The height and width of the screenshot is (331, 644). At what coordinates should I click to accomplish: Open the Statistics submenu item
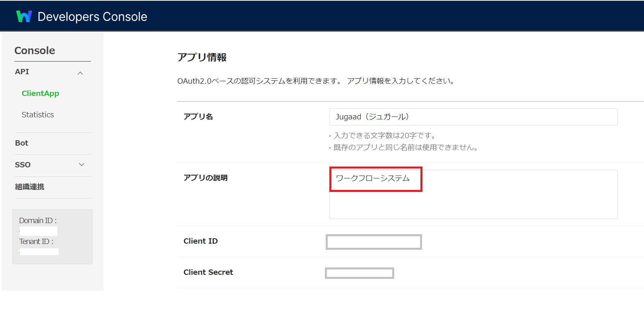tap(38, 115)
